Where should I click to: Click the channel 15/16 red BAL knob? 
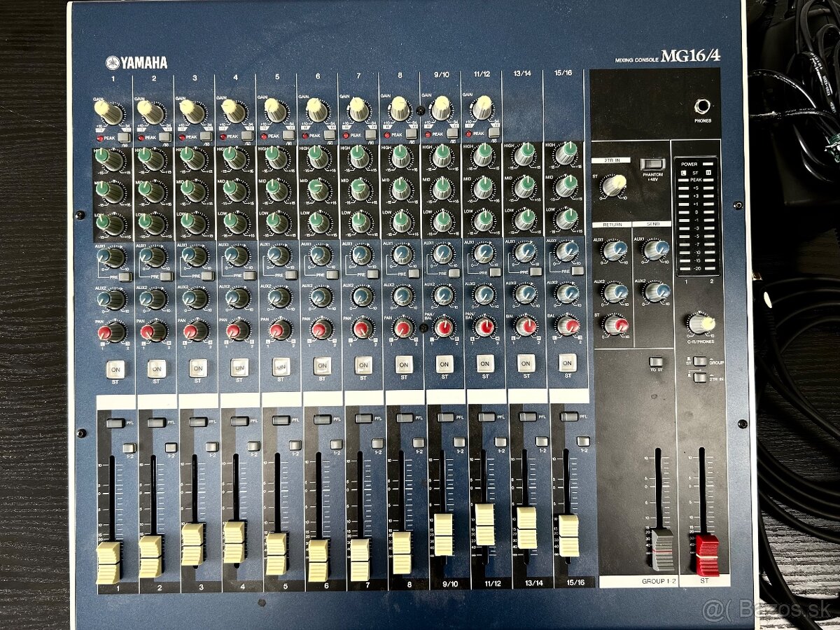tap(568, 325)
